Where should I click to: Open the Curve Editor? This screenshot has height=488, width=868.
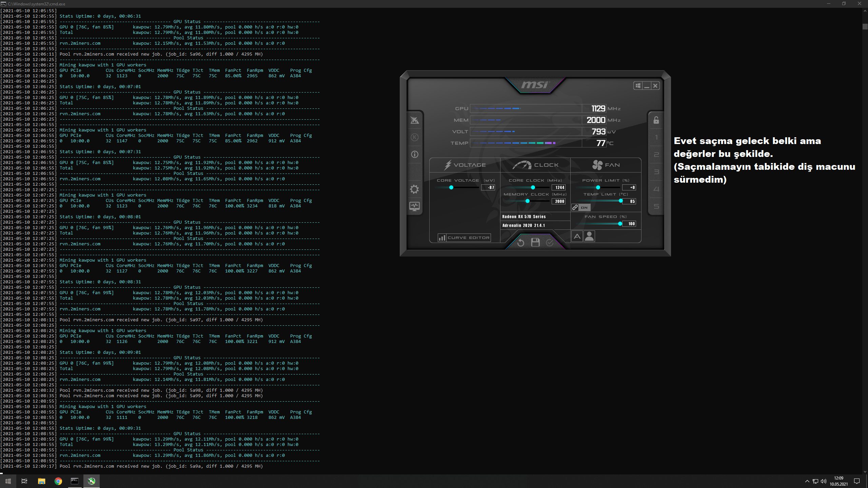click(x=464, y=238)
